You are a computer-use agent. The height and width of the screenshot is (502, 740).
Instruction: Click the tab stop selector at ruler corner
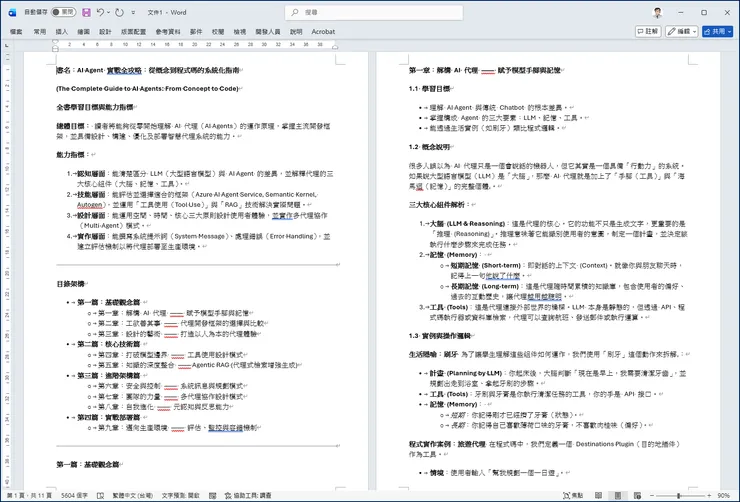pos(7,45)
